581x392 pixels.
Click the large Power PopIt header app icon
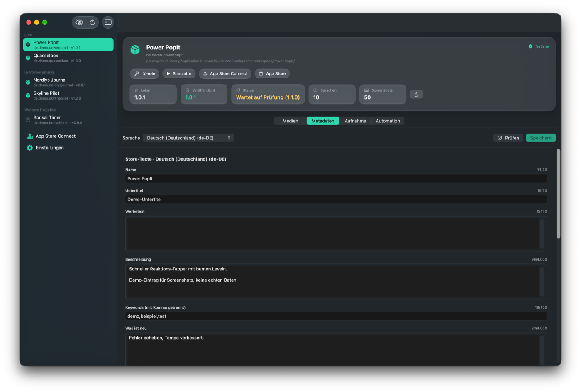point(135,50)
